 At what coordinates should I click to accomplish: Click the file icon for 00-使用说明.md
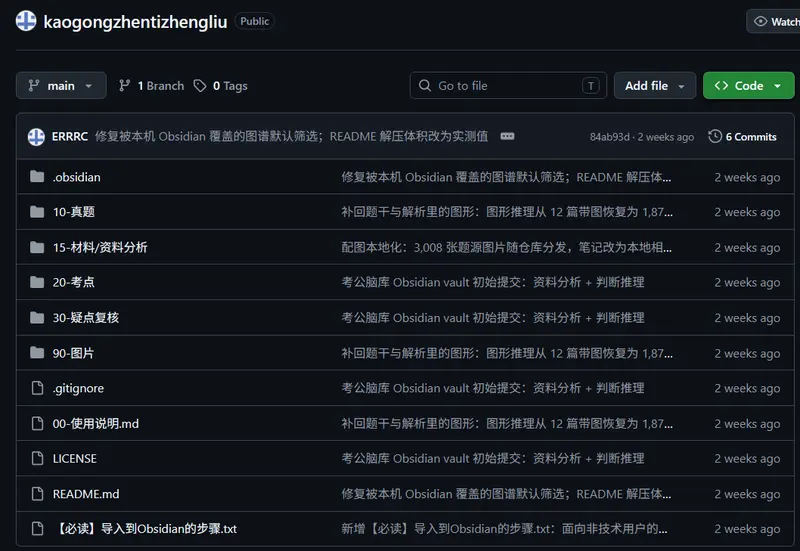(37, 423)
